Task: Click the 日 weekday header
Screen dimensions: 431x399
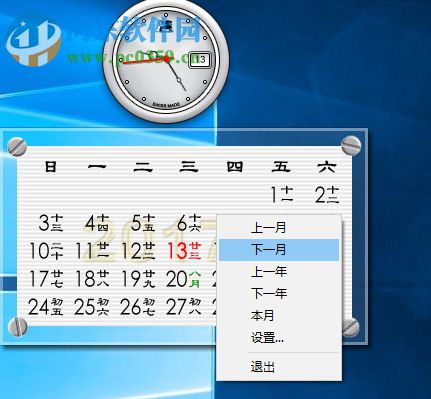Action: coord(51,166)
